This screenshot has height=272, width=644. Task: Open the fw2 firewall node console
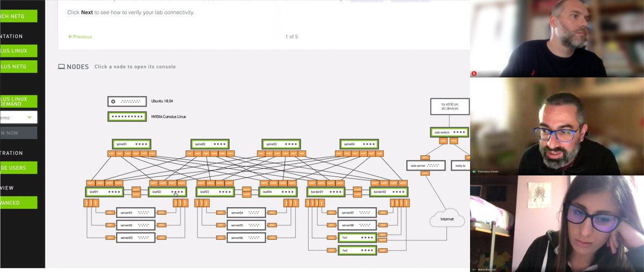(357, 250)
